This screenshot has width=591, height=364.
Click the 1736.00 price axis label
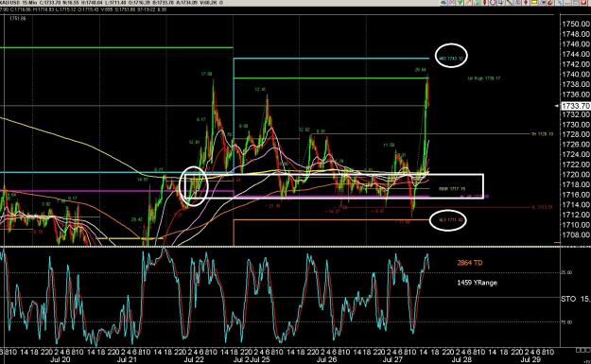[576, 95]
